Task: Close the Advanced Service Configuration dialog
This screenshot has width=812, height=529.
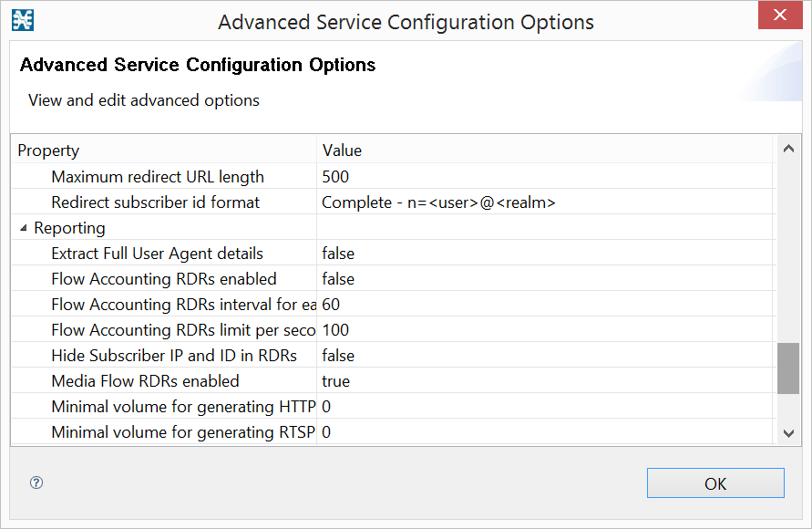Action: (780, 16)
